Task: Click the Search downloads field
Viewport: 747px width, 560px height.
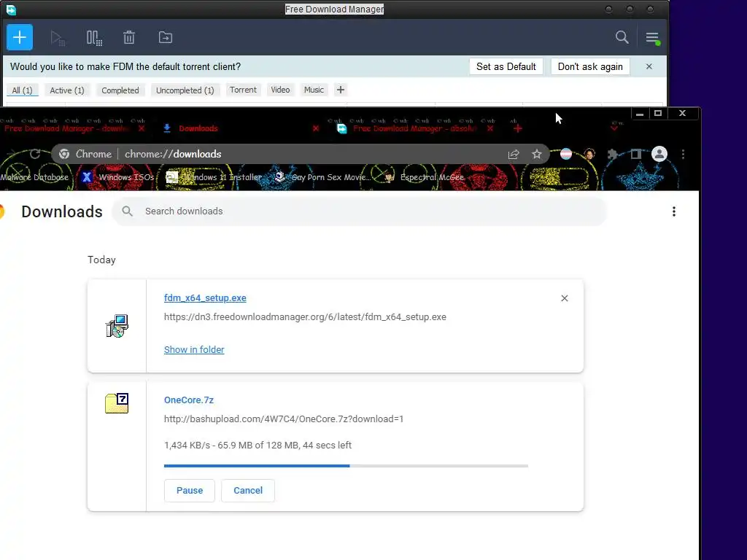Action: click(360, 211)
